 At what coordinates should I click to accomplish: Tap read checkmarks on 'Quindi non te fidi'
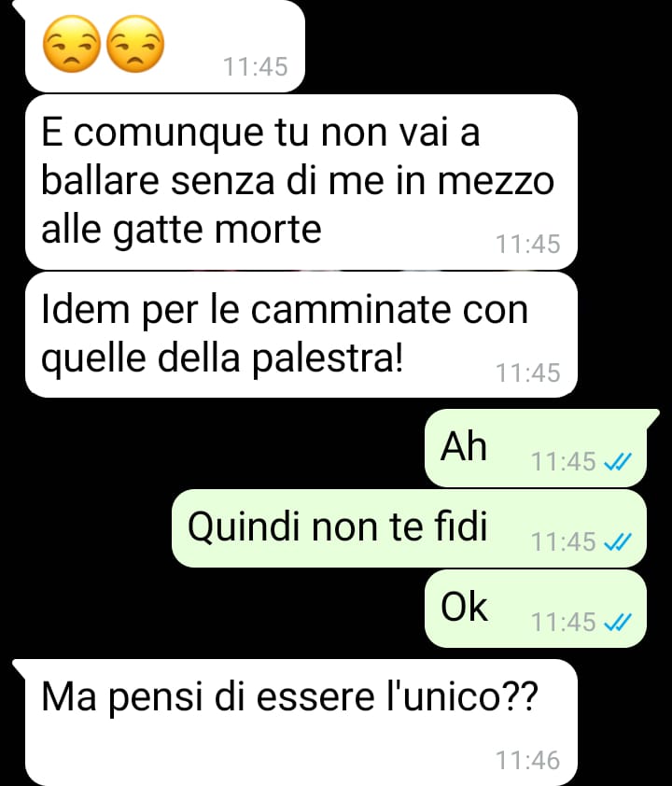click(617, 541)
